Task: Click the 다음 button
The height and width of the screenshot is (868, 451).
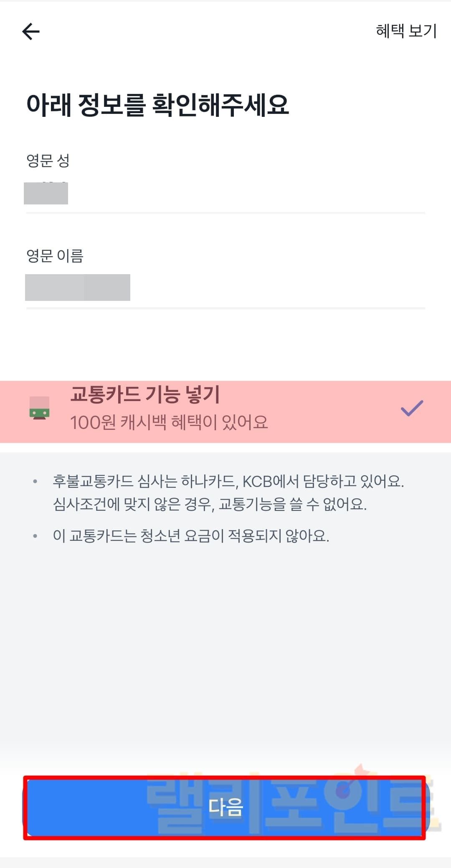Action: pyautogui.click(x=225, y=807)
